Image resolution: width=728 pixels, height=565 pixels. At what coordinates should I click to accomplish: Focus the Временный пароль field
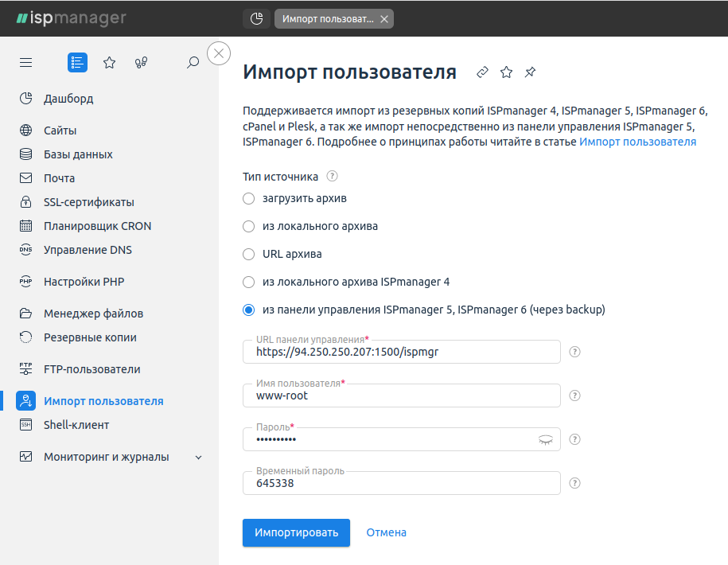pyautogui.click(x=402, y=483)
